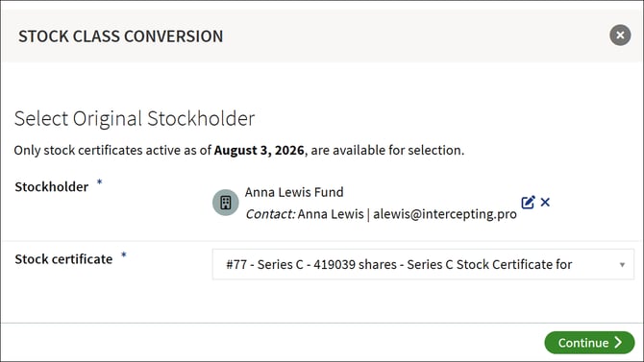Click the required asterisk next to Stockholder

[x=99, y=182]
